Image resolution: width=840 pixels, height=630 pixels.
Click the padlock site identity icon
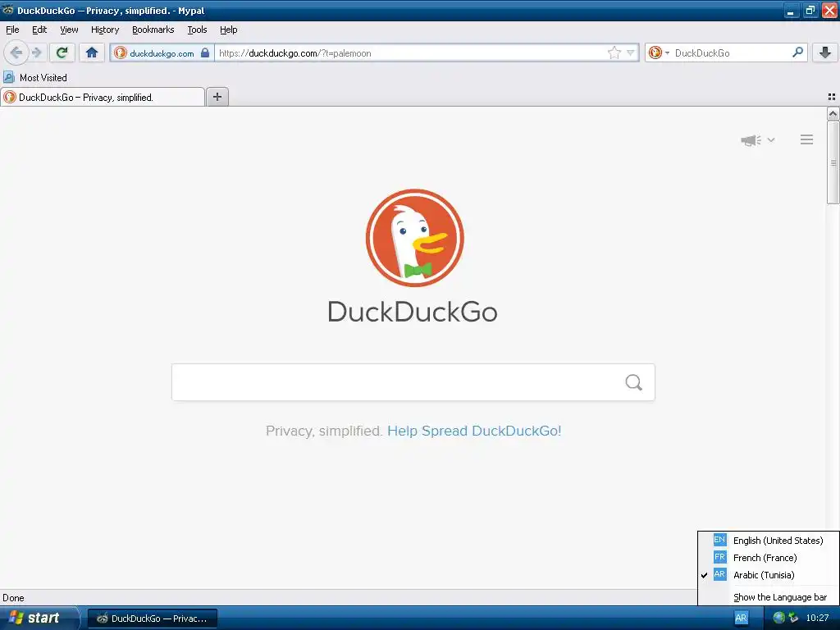point(204,52)
